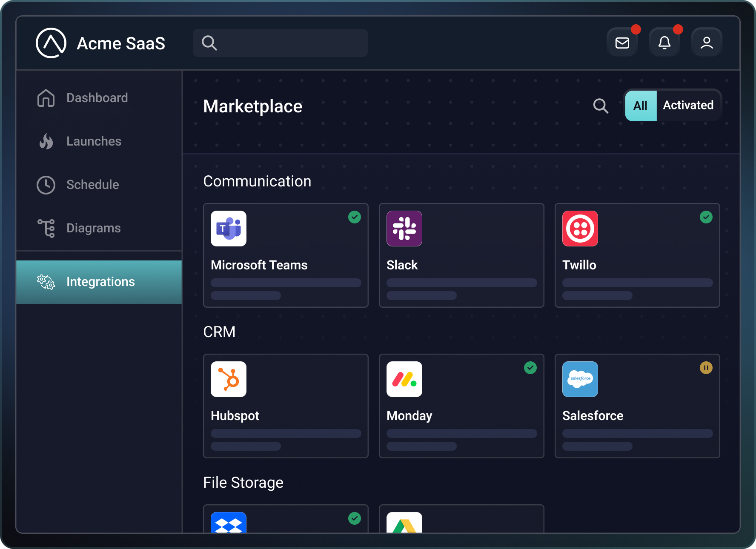Click the Salesforce cloud icon
Viewport: 756px width, 549px height.
click(x=580, y=379)
